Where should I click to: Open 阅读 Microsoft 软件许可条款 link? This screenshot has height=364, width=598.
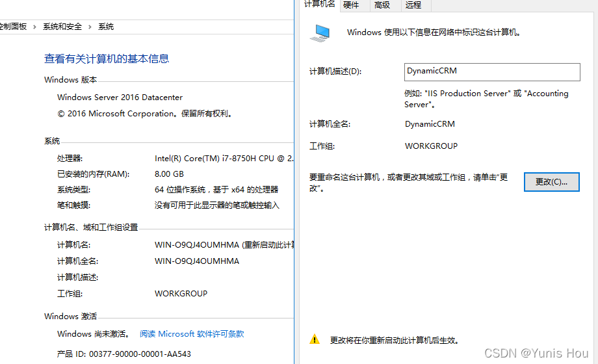[192, 334]
